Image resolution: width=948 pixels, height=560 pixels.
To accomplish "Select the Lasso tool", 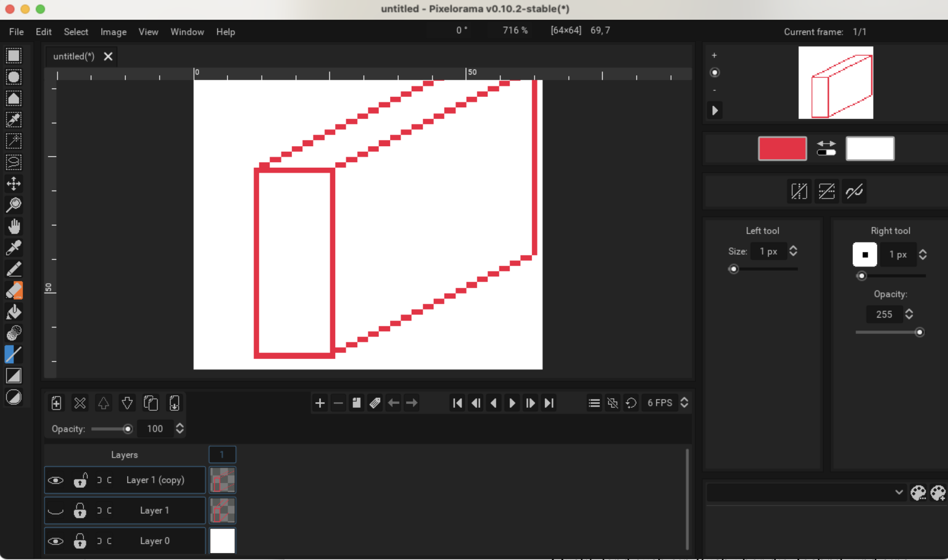I will pyautogui.click(x=14, y=162).
